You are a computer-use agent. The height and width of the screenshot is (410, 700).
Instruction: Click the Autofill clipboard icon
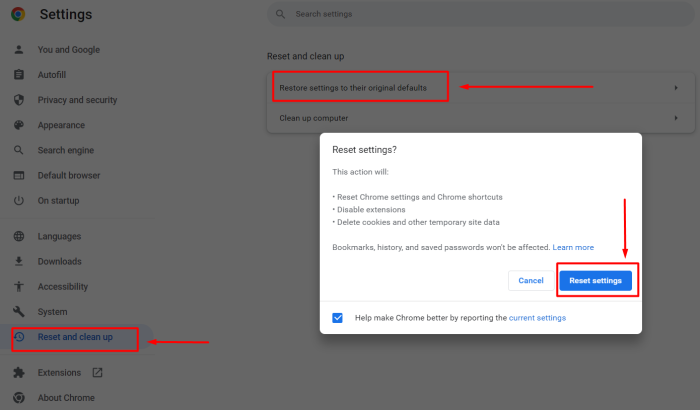tap(19, 75)
